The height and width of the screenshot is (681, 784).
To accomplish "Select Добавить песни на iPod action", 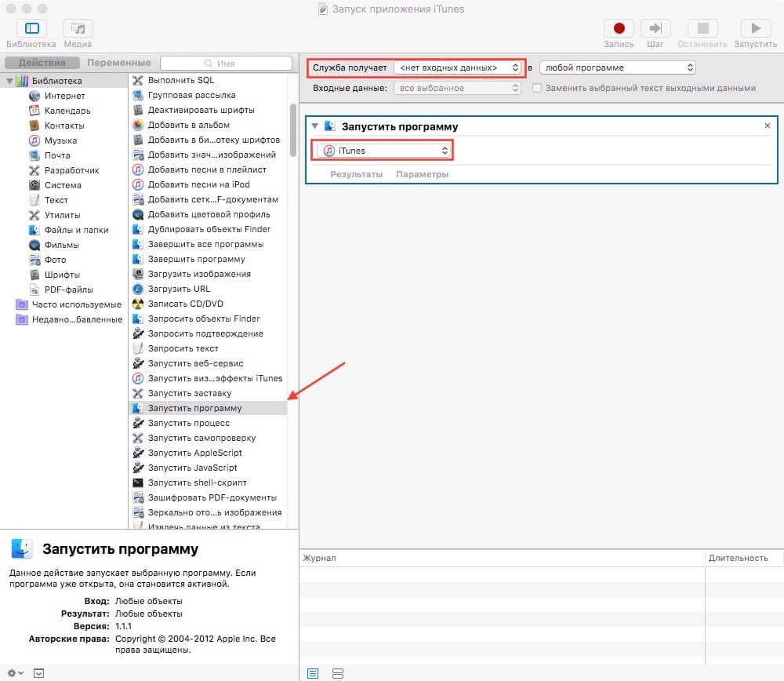I will (208, 184).
